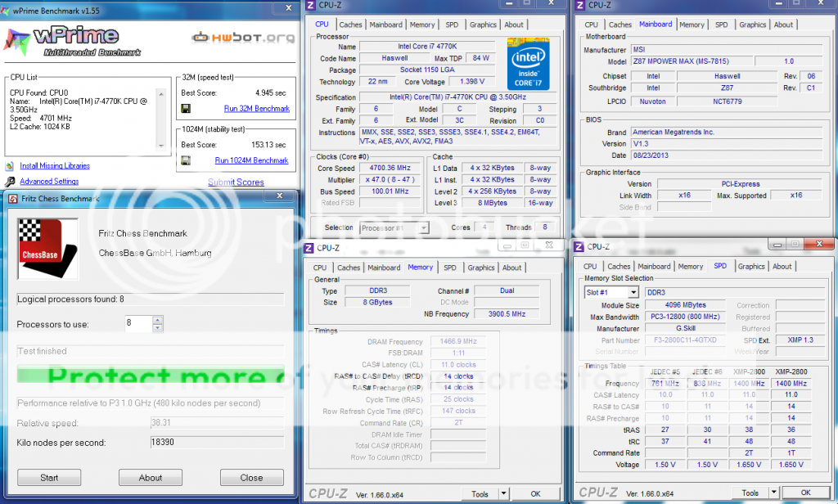838x504 pixels.
Task: Run the 1024M stability benchmark
Action: click(251, 160)
